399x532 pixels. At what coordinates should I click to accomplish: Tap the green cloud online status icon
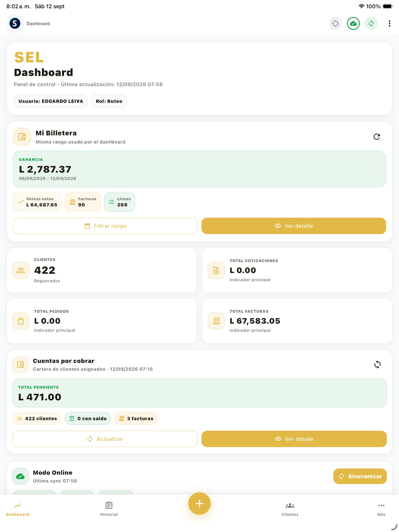(x=353, y=23)
